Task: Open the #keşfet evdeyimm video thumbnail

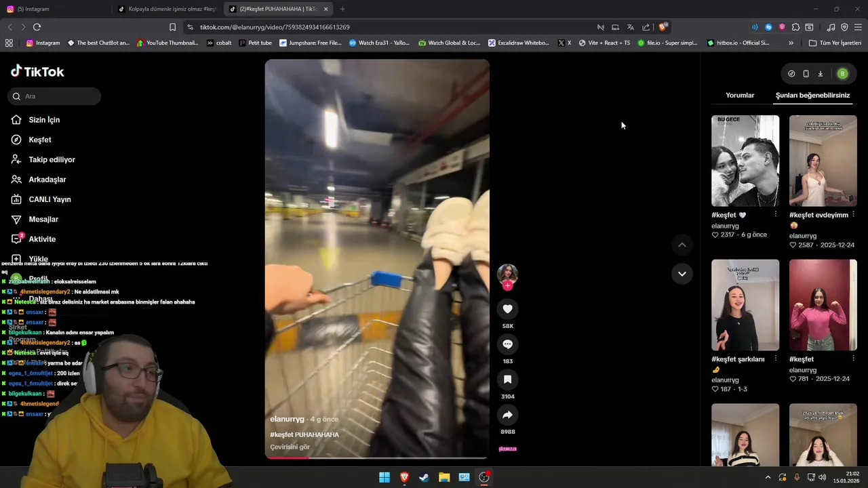Action: coord(823,161)
